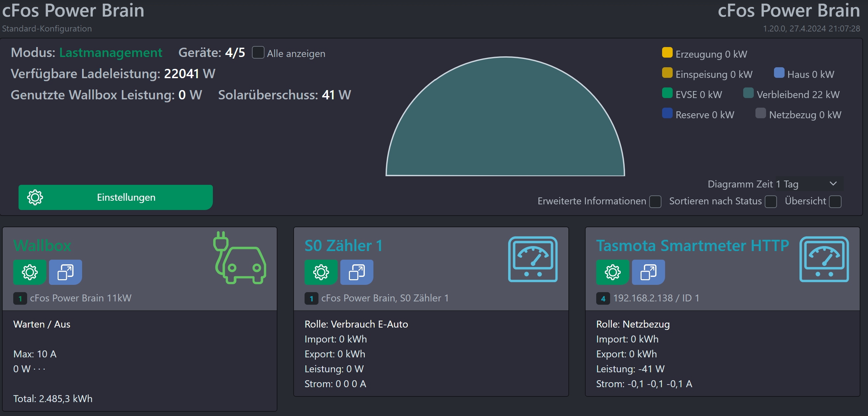Open the Einstellungen button
The image size is (868, 416).
pyautogui.click(x=116, y=197)
